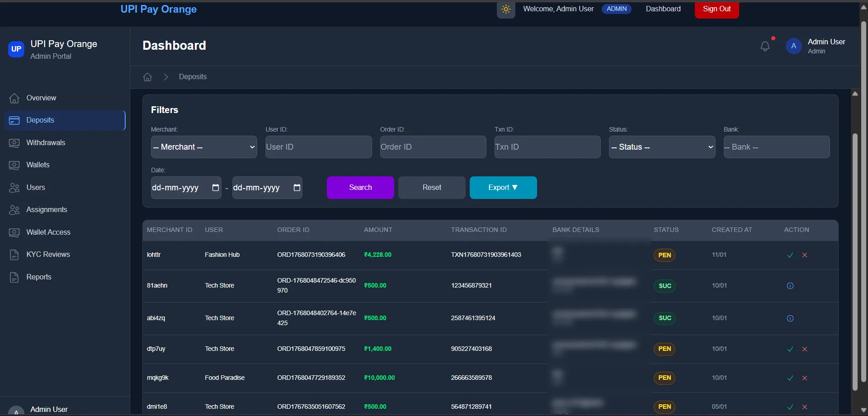
Task: Go to home breadcrumb icon
Action: click(147, 77)
